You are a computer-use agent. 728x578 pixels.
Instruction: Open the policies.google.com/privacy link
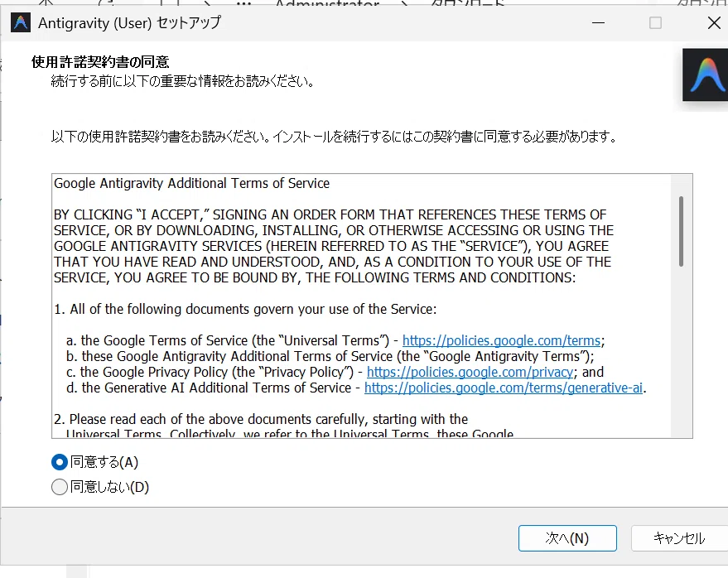[x=470, y=372]
